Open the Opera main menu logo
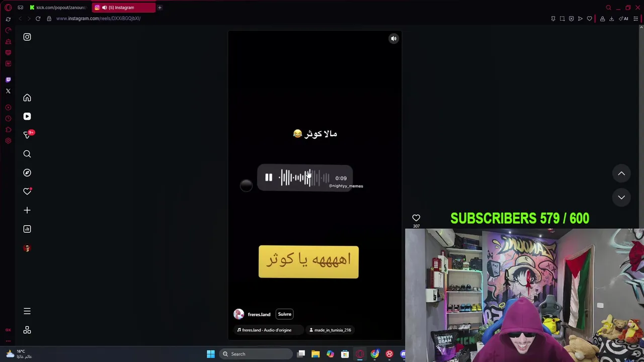 point(8,8)
